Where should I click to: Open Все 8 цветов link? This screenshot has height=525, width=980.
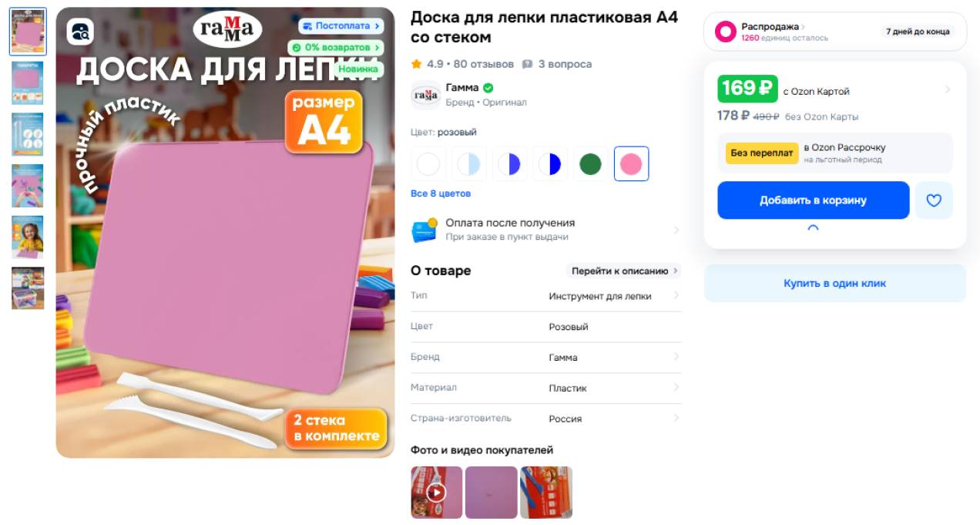441,194
